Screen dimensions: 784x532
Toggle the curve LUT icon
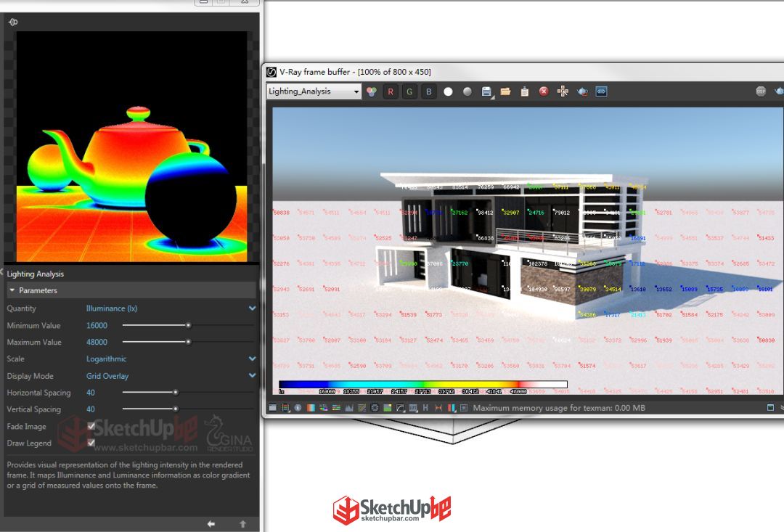click(x=400, y=407)
